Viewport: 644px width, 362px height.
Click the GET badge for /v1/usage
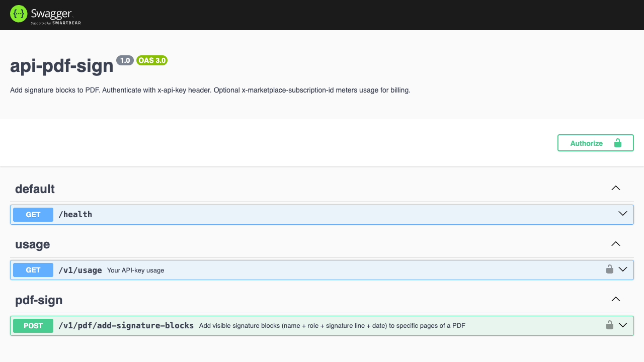(33, 270)
